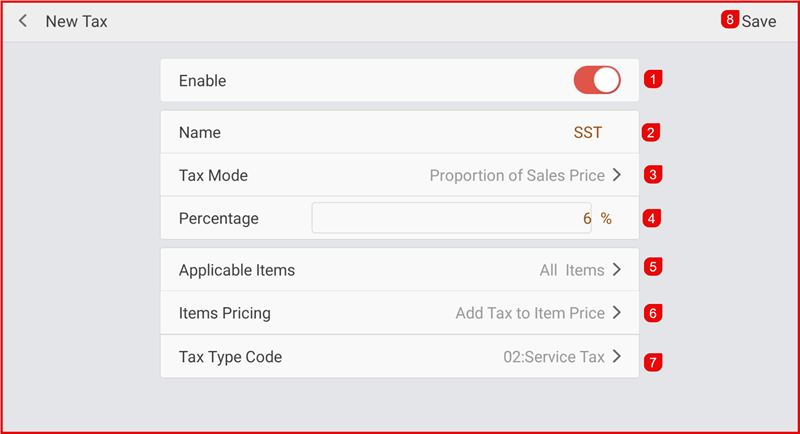Click the Items Pricing chevron arrow
The image size is (800, 434).
click(x=617, y=313)
